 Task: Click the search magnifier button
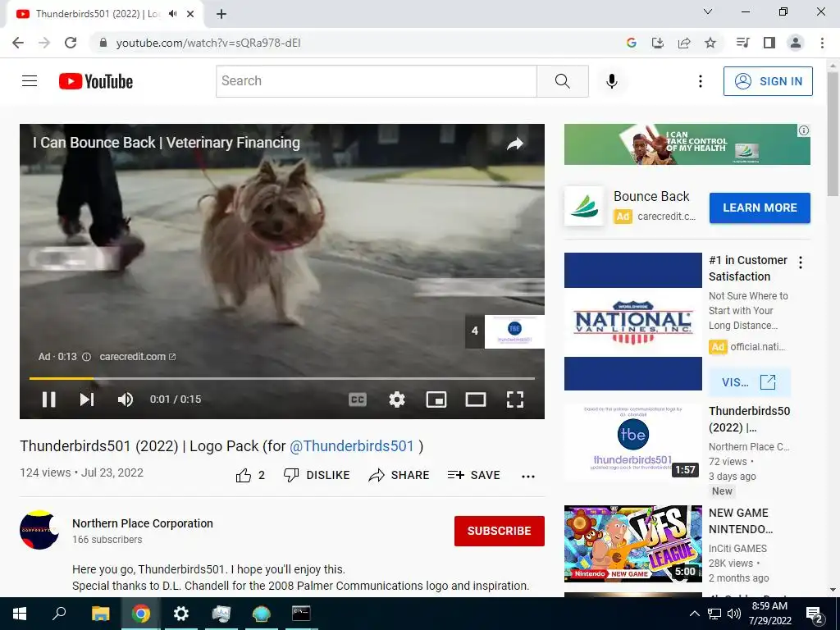(x=563, y=81)
